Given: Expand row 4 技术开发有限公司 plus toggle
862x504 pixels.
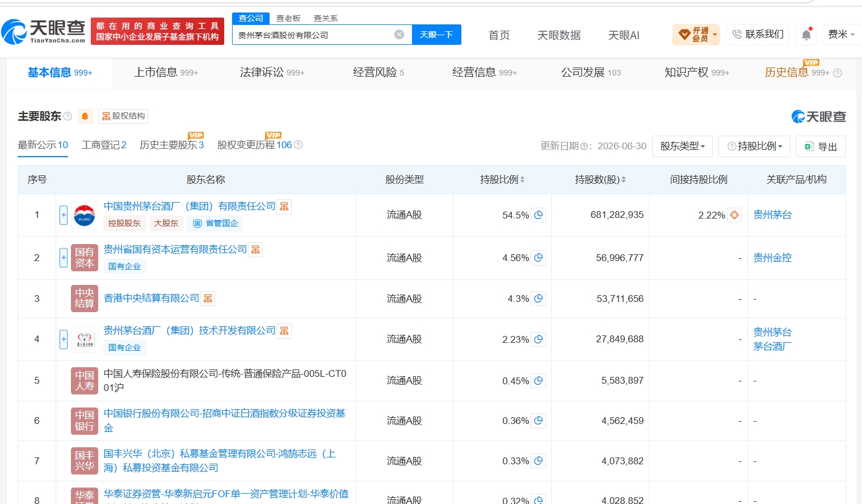Looking at the screenshot, I should coord(64,339).
